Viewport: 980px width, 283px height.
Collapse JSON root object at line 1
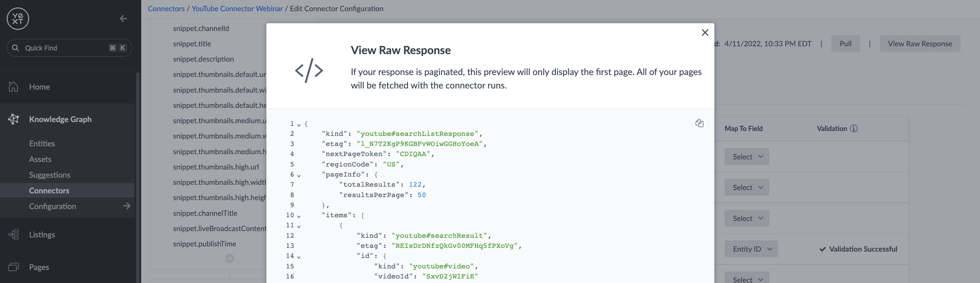coord(299,125)
